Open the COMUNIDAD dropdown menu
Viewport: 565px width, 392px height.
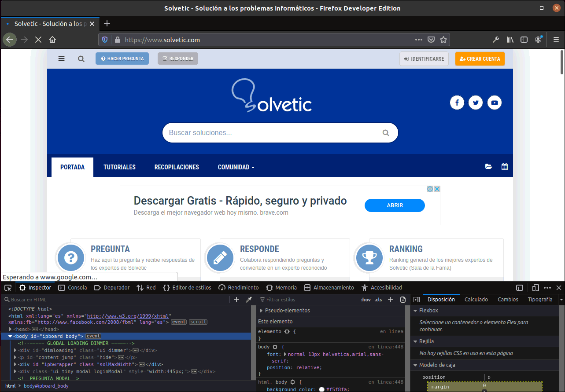(236, 167)
